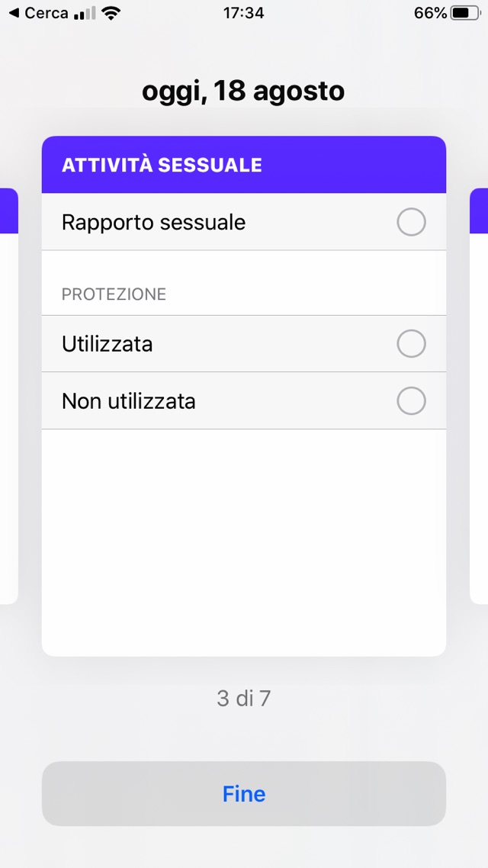Tap the "3 di 7" page indicator

pos(244,698)
